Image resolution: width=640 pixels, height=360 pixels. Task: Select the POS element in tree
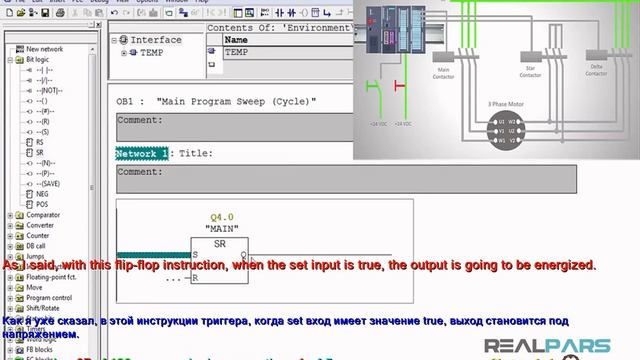click(42, 204)
